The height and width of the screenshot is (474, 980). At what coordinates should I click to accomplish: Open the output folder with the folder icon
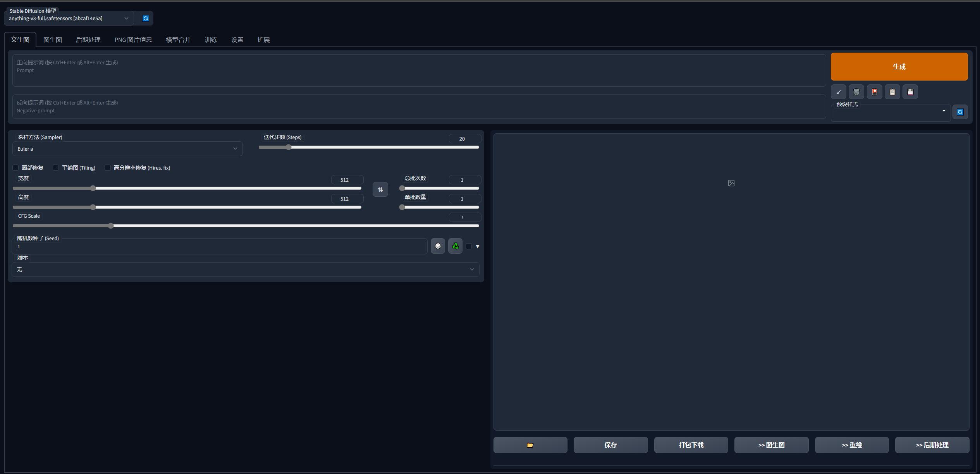pyautogui.click(x=530, y=445)
